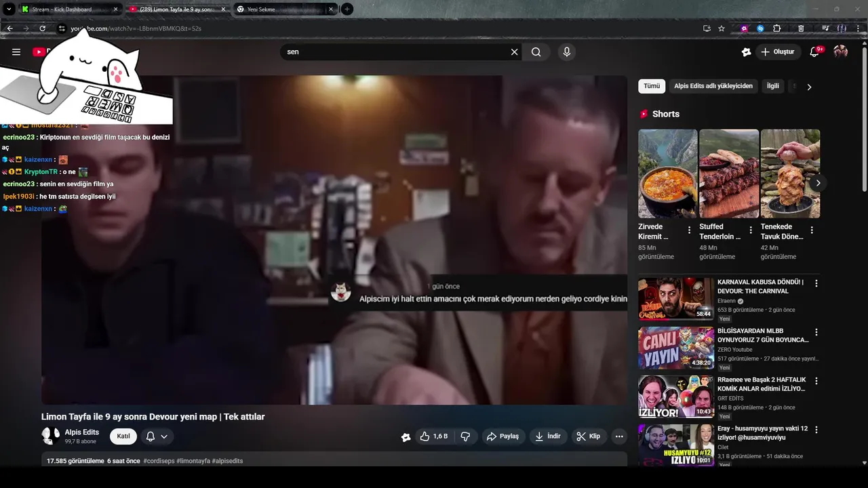Open the tab search dropdown arrow
Image resolution: width=868 pixels, height=488 pixels.
point(9,9)
